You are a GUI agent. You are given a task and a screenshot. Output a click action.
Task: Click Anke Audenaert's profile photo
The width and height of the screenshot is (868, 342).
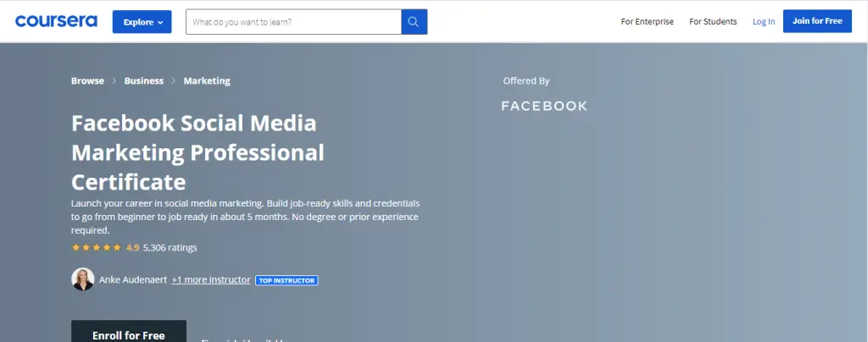coord(83,279)
